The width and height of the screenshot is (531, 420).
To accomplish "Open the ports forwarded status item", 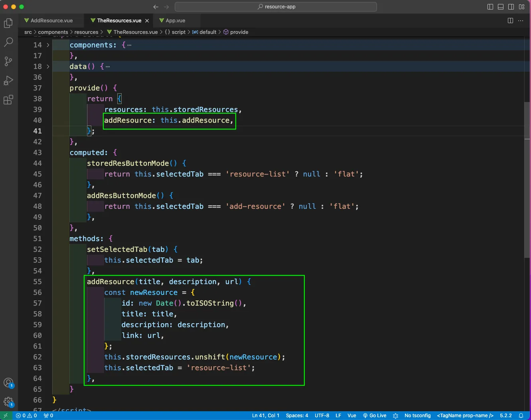I will point(48,416).
